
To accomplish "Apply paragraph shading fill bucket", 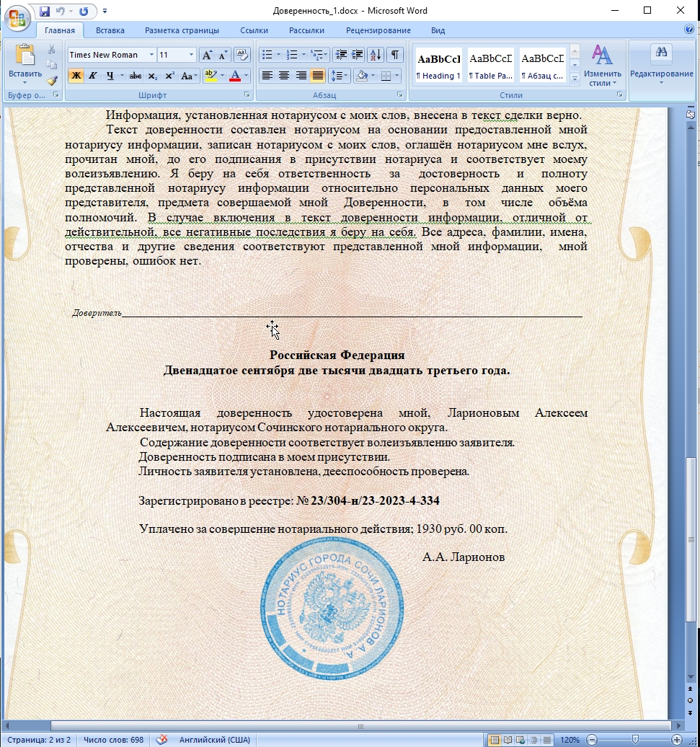I will (362, 76).
